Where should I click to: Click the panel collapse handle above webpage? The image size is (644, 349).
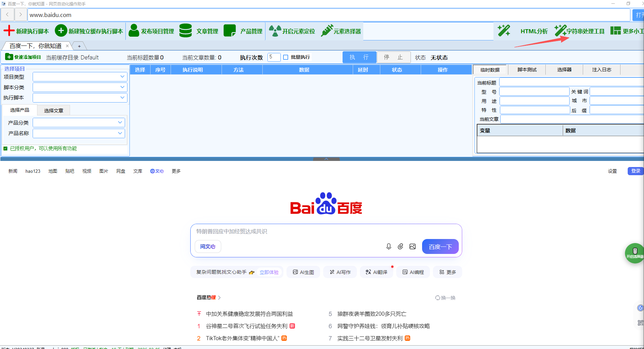[x=326, y=159]
